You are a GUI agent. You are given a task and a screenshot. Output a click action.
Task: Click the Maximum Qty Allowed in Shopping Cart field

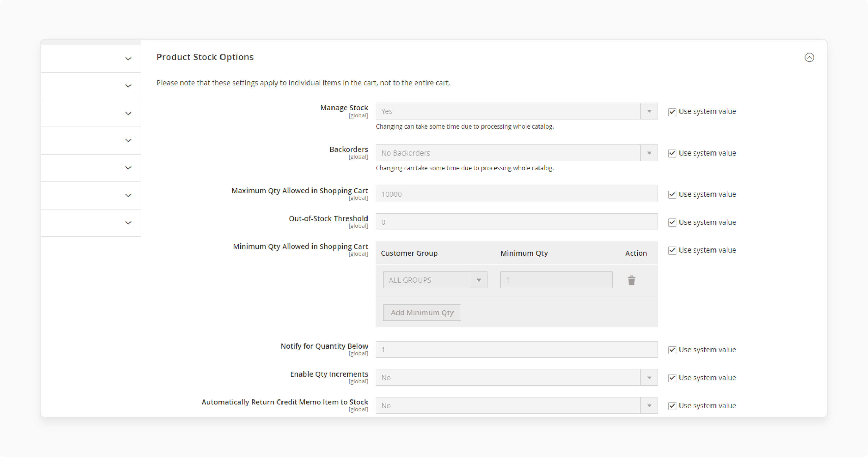517,194
